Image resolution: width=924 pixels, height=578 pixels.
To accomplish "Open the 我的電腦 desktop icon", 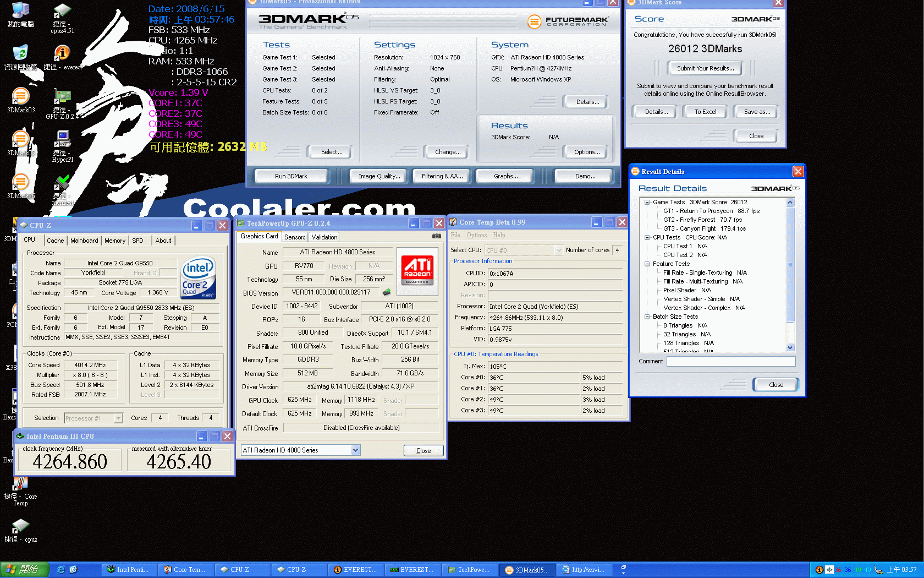I will pos(20,14).
